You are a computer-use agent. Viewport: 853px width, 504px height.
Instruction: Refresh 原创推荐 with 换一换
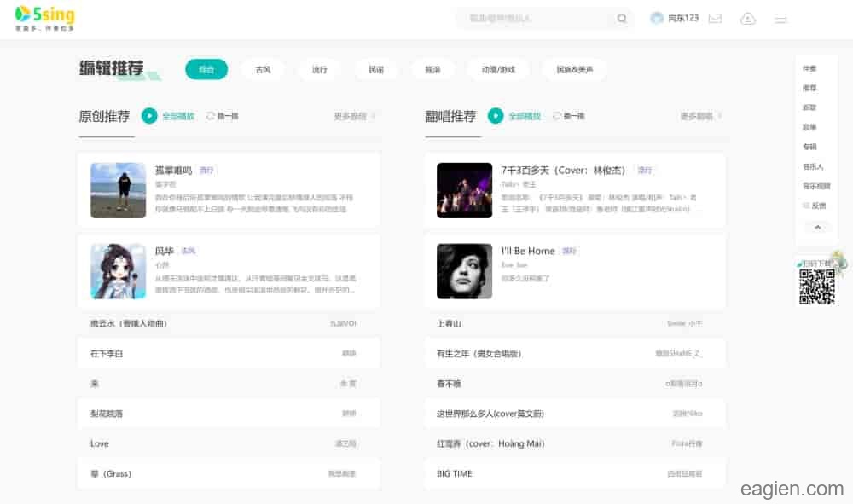223,116
